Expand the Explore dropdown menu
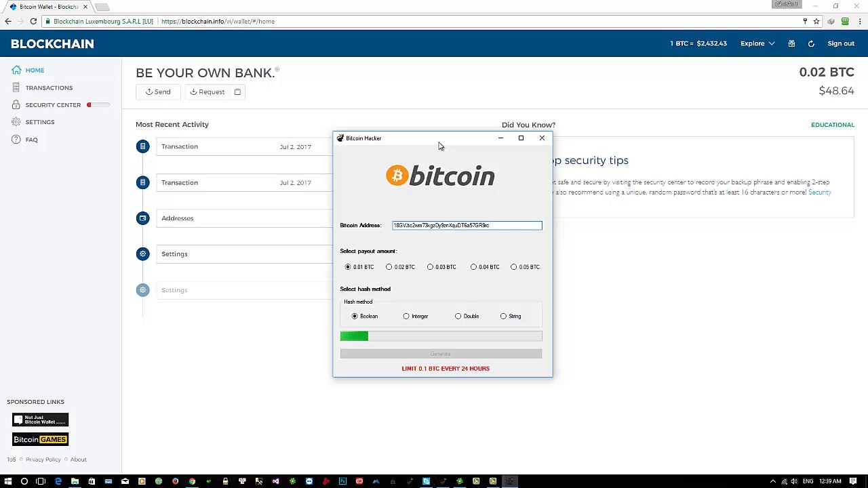This screenshot has height=488, width=868. pos(757,43)
